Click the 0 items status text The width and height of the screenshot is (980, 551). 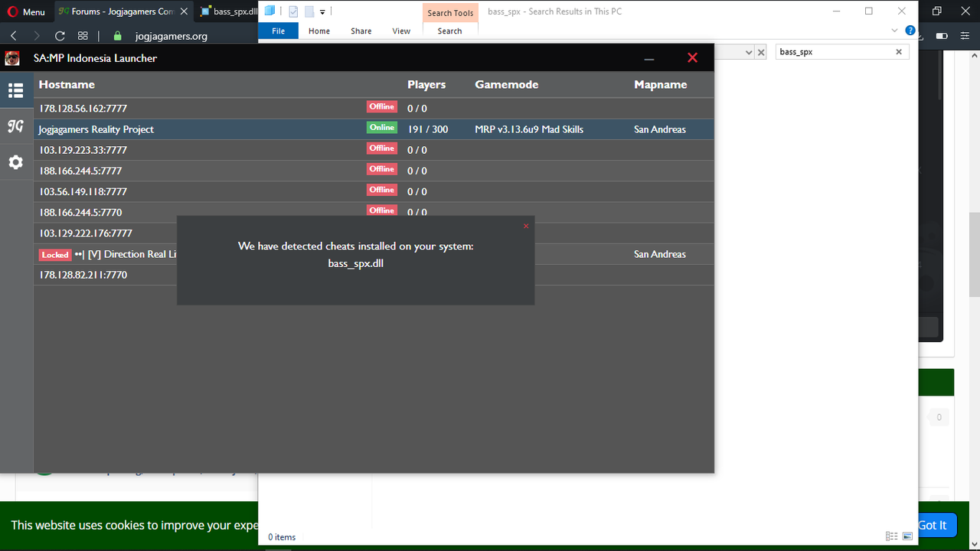coord(282,537)
